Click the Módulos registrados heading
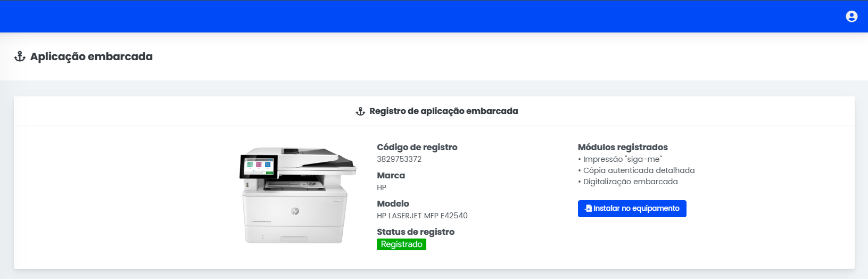Viewport: 868px width, 279px height. coord(623,147)
